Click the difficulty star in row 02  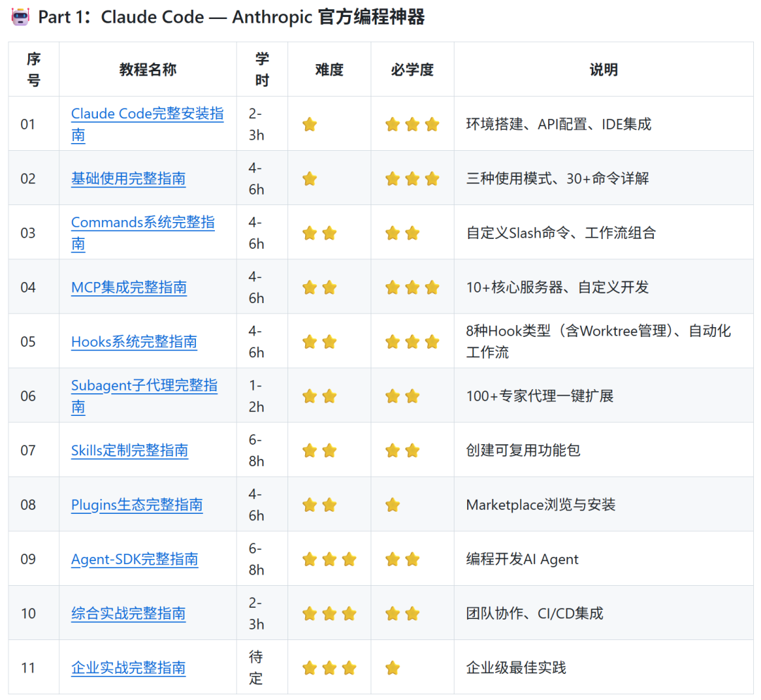pyautogui.click(x=309, y=178)
